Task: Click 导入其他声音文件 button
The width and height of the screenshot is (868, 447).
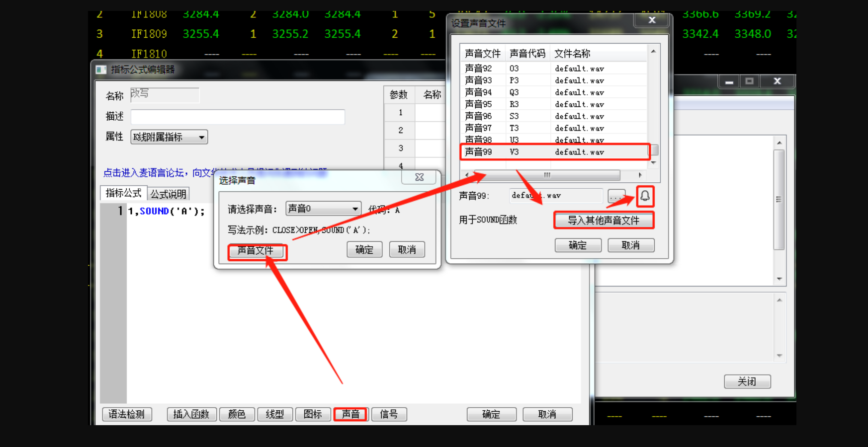Action: [604, 221]
